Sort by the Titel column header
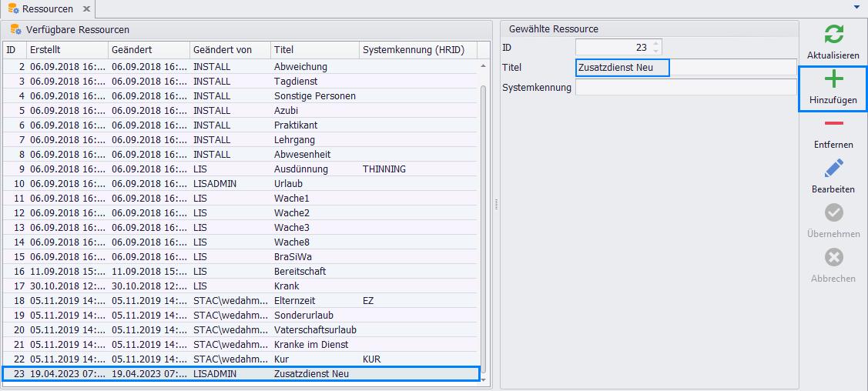The width and height of the screenshot is (868, 391). (314, 50)
